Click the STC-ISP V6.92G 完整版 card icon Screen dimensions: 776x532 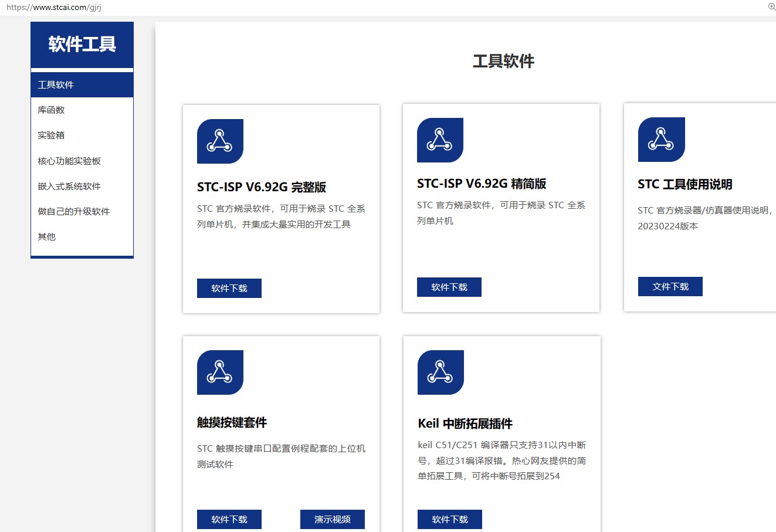[220, 141]
